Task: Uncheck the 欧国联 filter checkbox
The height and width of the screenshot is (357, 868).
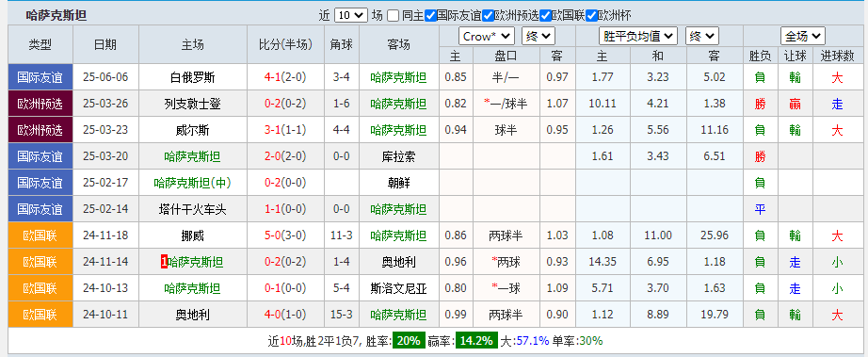Action: click(545, 15)
